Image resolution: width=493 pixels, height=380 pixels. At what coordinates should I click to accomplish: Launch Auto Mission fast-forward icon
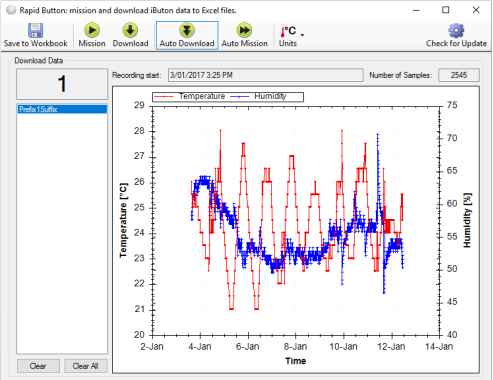pos(245,30)
